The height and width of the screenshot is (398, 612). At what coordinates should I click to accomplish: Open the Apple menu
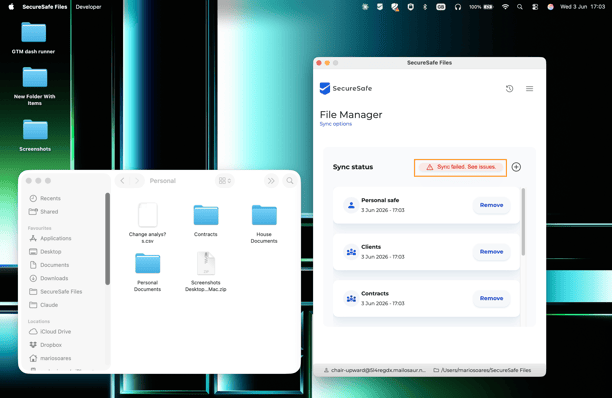coord(11,7)
